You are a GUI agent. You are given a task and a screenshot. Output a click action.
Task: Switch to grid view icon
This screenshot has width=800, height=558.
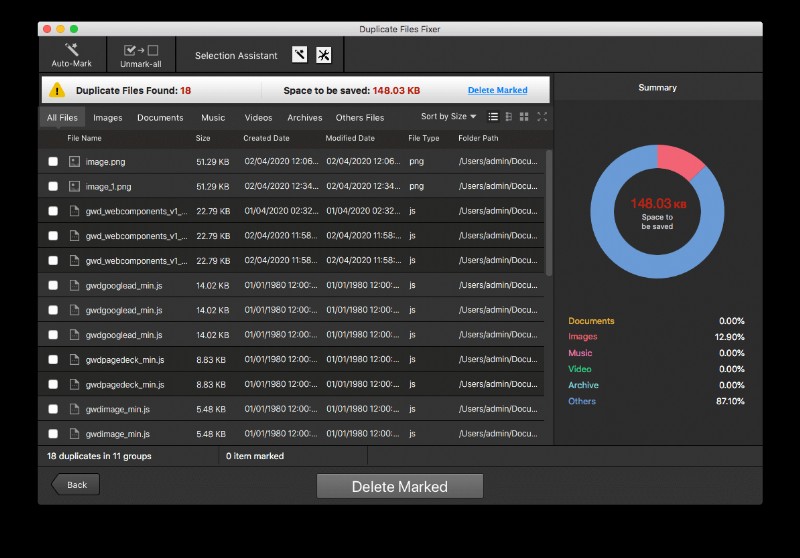click(x=524, y=117)
